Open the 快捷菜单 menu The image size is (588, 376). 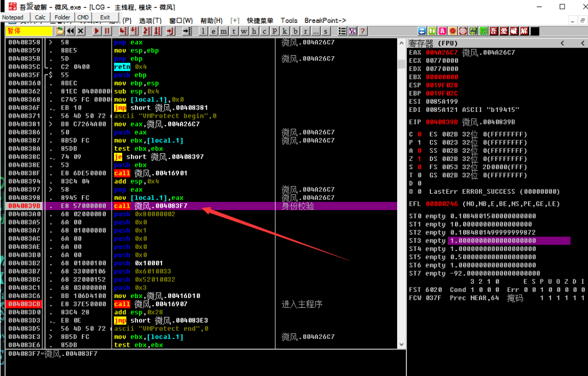[x=260, y=21]
